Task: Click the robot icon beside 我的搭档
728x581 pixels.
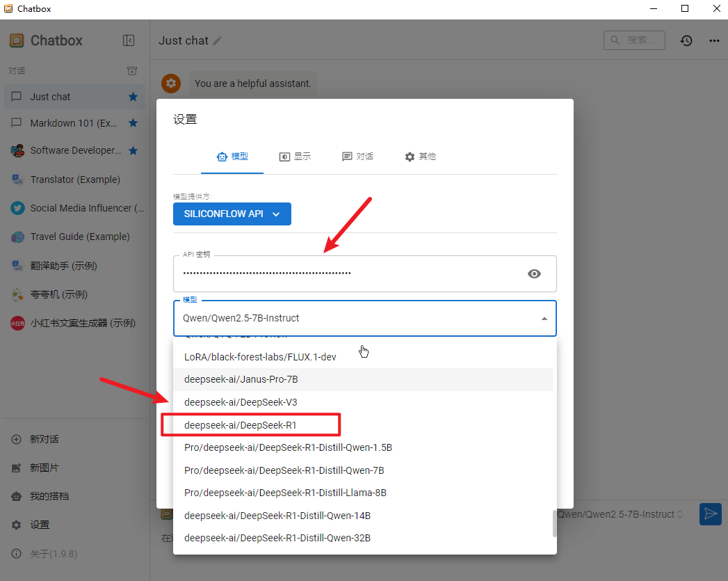Action: [x=16, y=496]
